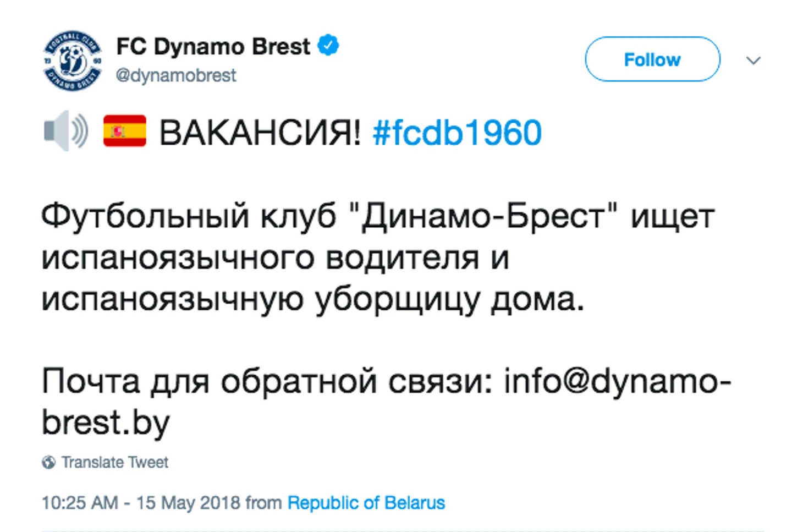Open the #fcdb1960 hashtag link
Viewport: 803px width, 532px height.
click(457, 133)
